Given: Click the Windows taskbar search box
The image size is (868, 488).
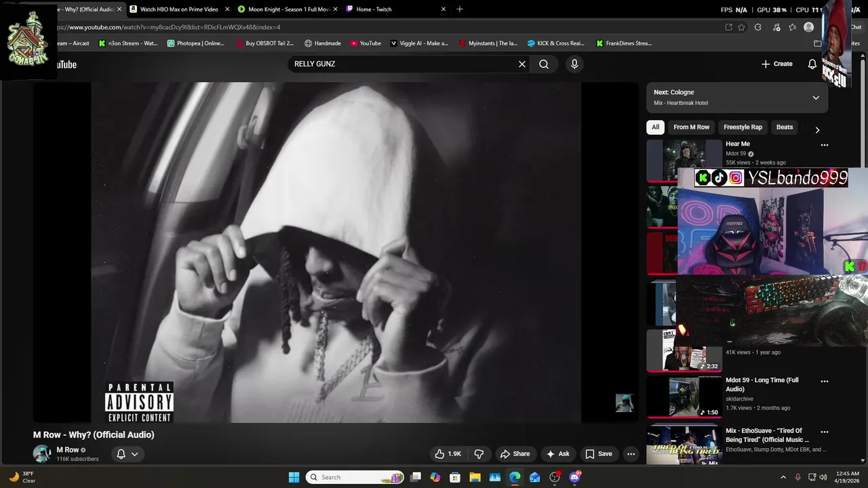Looking at the screenshot, I should click(355, 477).
